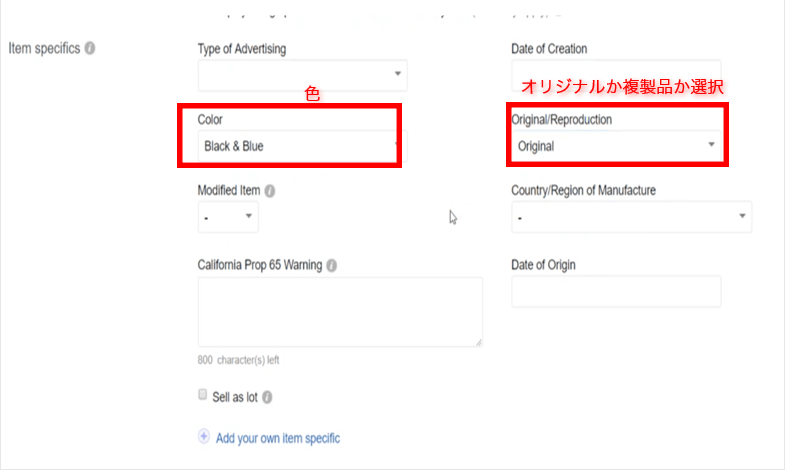Click the Color field showing Black & Blue
The height and width of the screenshot is (470, 785).
coord(302,146)
